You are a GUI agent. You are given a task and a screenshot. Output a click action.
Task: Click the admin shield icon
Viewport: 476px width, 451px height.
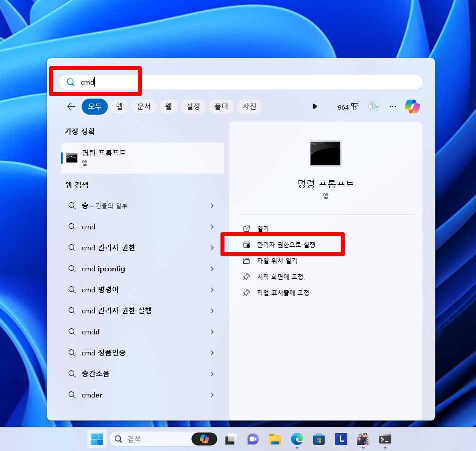coord(247,245)
